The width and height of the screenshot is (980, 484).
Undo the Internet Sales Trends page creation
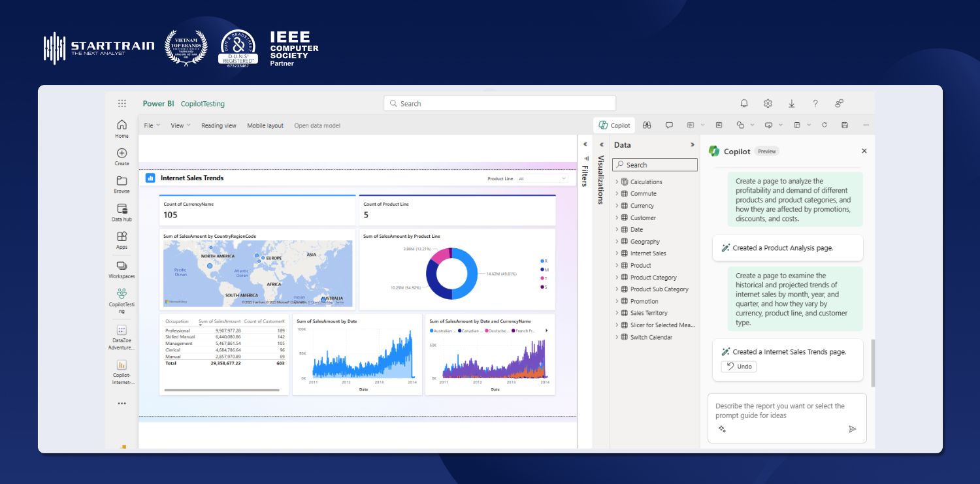click(739, 366)
